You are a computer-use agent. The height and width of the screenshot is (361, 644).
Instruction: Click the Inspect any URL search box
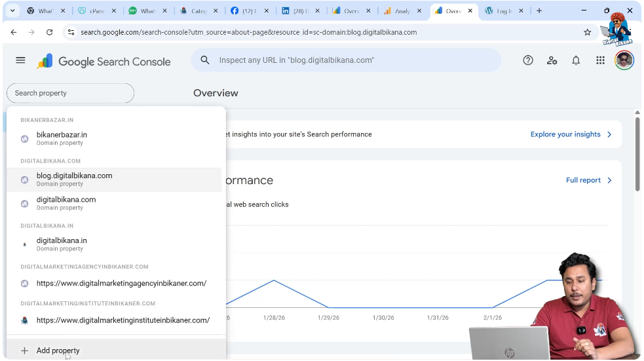coord(346,60)
